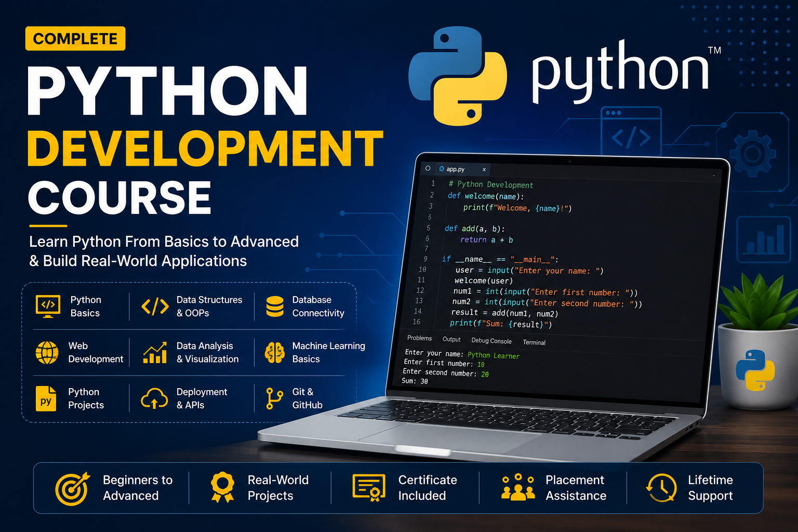Click the 'Machine Learning Basics' label
Image resolution: width=798 pixels, height=532 pixels.
pyautogui.click(x=328, y=352)
